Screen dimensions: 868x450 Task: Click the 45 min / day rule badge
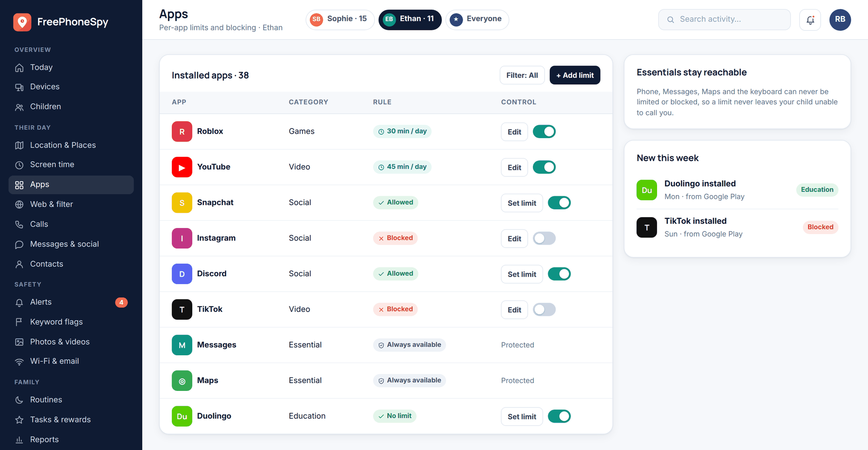[x=402, y=167]
